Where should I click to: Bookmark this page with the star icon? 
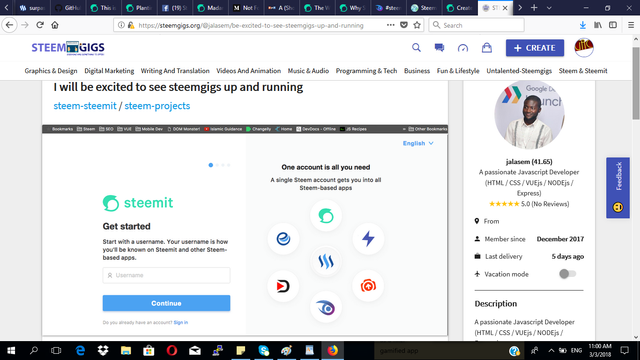pyautogui.click(x=417, y=25)
